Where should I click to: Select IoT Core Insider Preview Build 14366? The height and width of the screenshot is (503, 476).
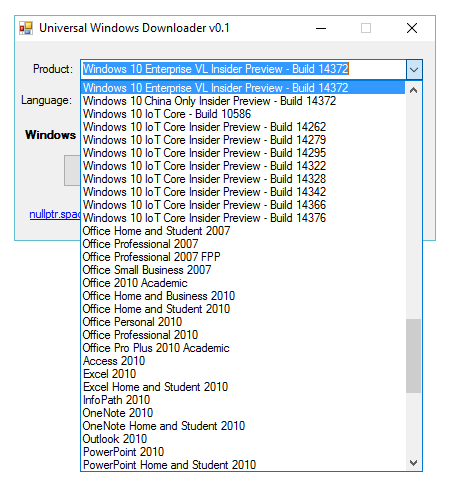[x=243, y=205]
